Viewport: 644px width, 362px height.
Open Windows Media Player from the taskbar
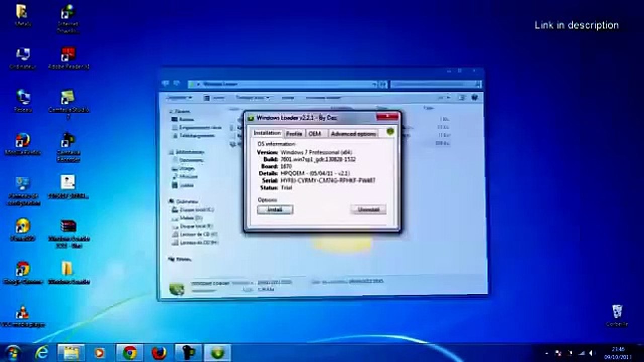click(x=100, y=353)
